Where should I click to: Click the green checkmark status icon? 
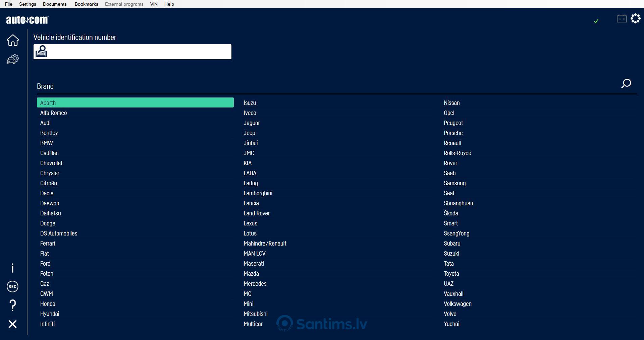pyautogui.click(x=596, y=21)
